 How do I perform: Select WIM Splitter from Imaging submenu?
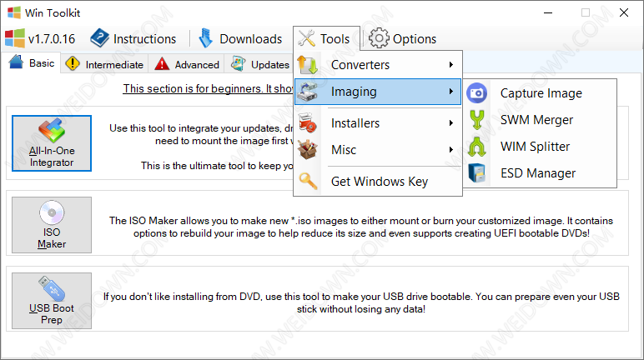point(540,147)
